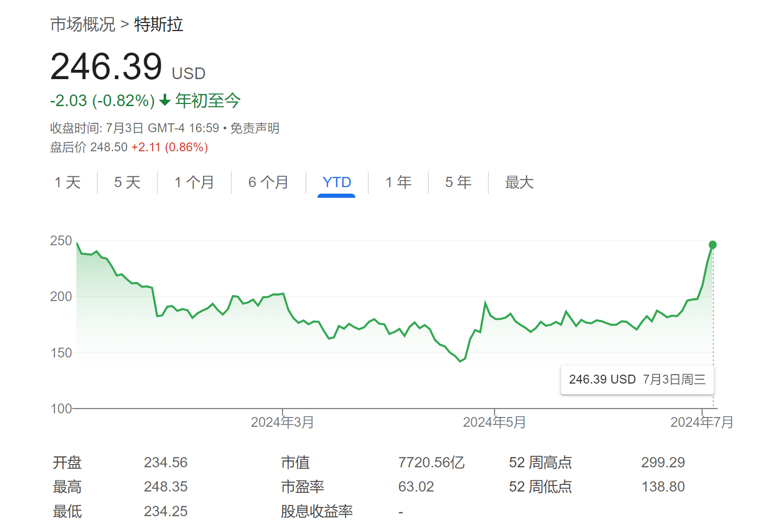Screen dimensions: 765x532
Task: Click the main price 246.39
Action: [x=106, y=67]
